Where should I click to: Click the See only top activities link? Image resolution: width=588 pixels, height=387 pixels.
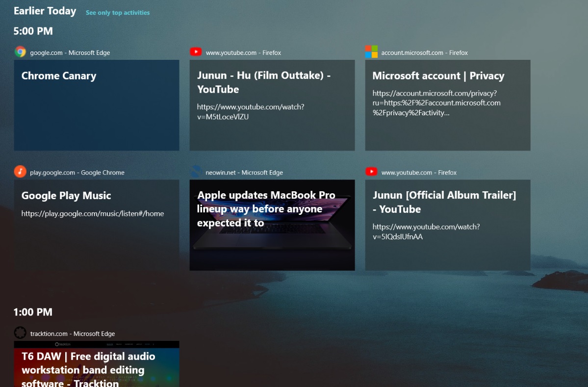[x=118, y=13]
